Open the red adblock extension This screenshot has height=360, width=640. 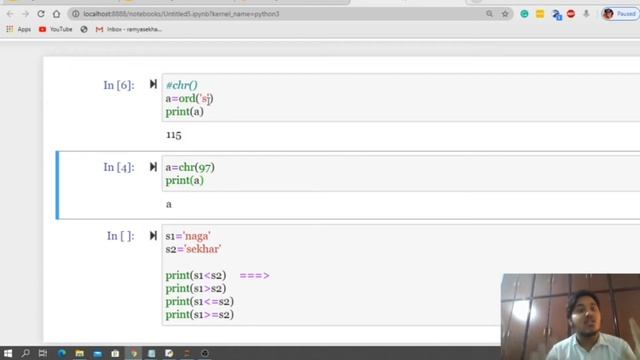point(571,14)
